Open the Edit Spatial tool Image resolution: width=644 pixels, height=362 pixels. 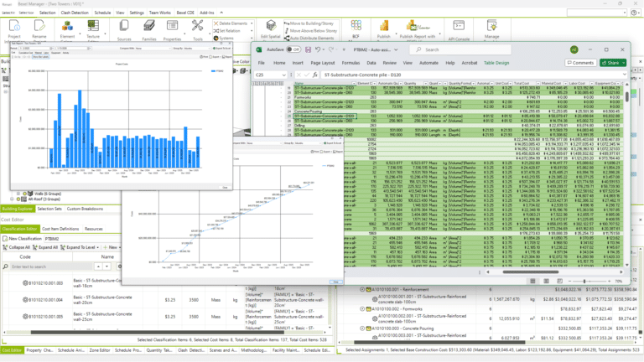[271, 30]
